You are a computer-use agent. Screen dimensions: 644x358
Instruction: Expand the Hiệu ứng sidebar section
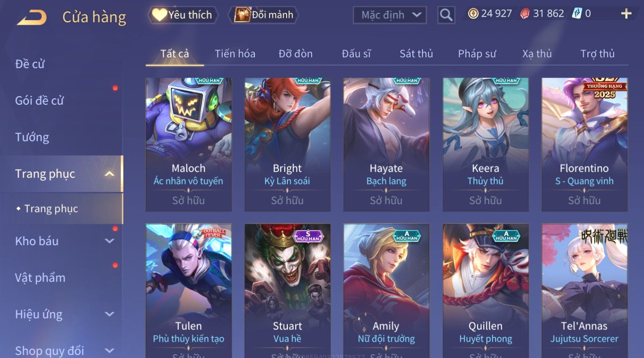click(109, 314)
